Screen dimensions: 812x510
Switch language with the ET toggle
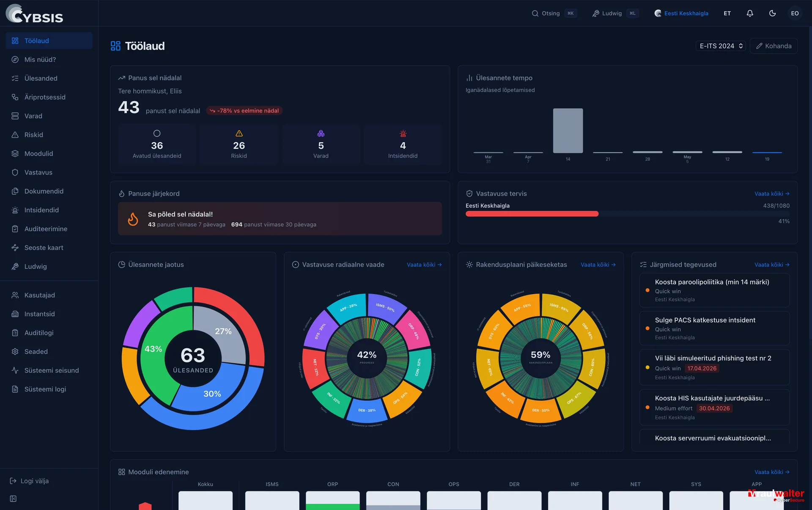[727, 13]
